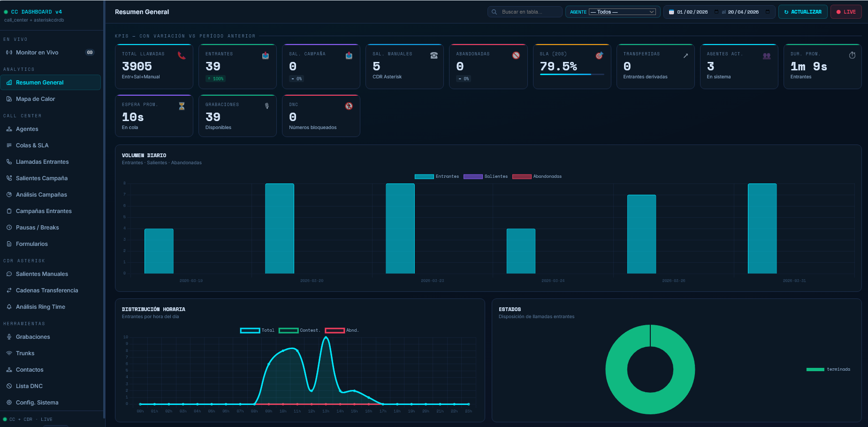Click the Grabaciones microphone icon in sidebar
868x427 pixels.
click(9, 337)
